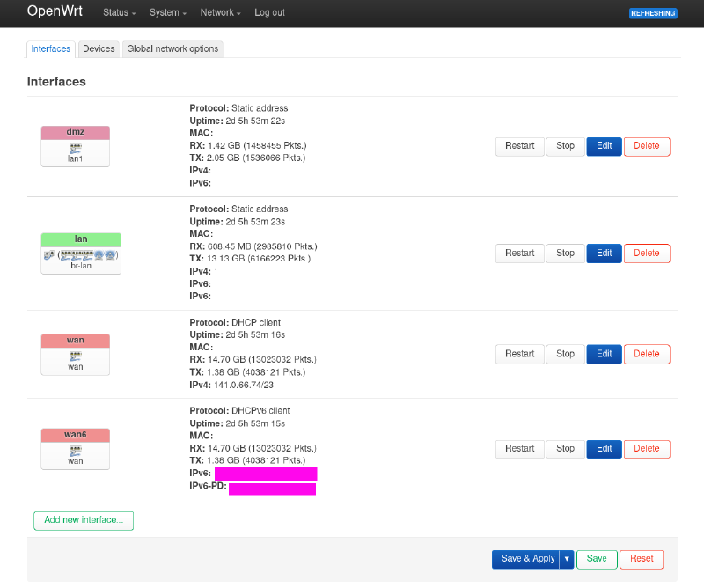The height and width of the screenshot is (588, 704).
Task: Stop the lan interface
Action: click(565, 253)
